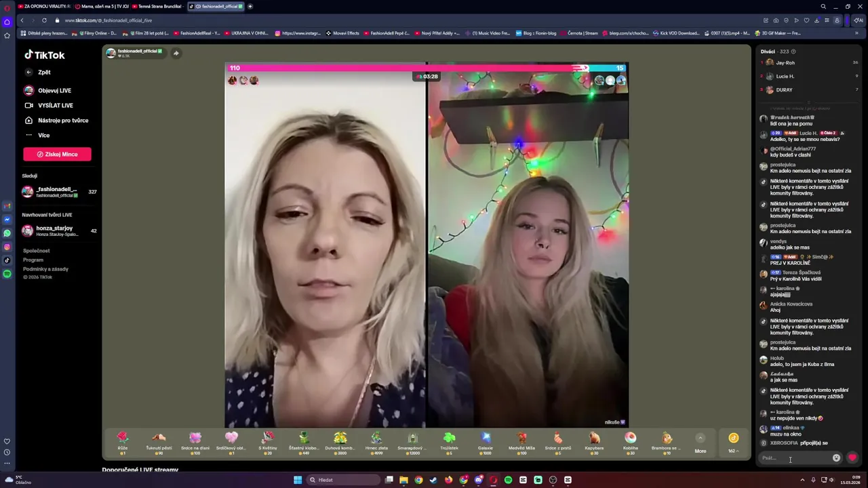Open taskbar weather widget

(x=18, y=480)
